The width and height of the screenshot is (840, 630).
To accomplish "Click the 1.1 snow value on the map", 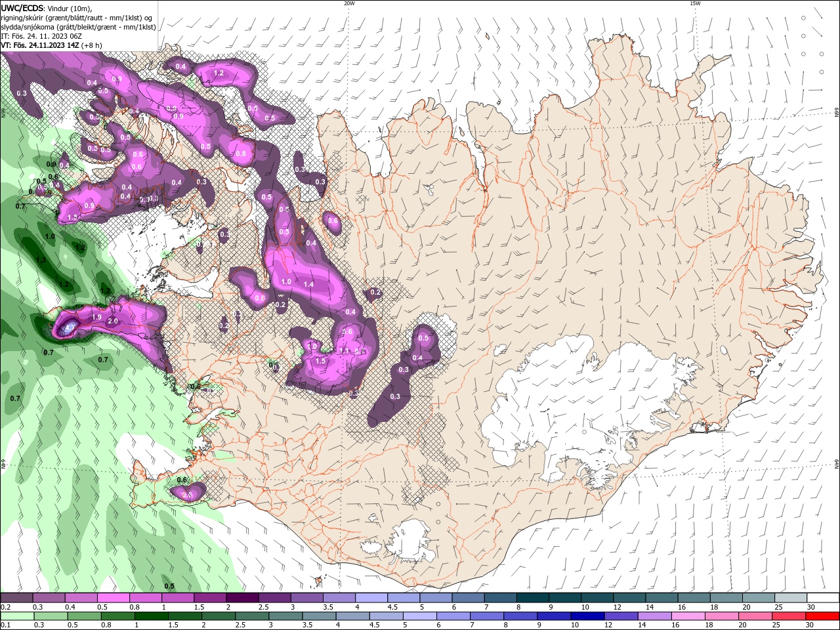I will [345, 350].
